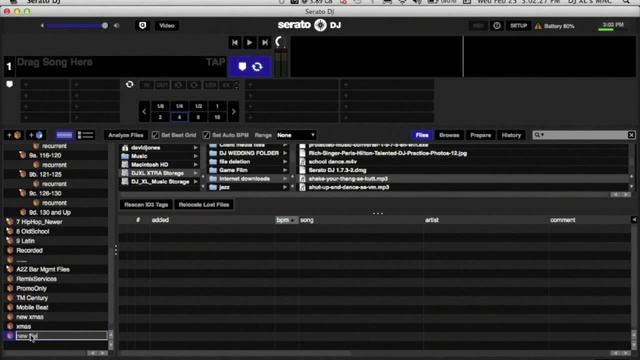Select the 4 beat auto loop
Image resolution: width=640 pixels, height=360 pixels.
coord(179,118)
